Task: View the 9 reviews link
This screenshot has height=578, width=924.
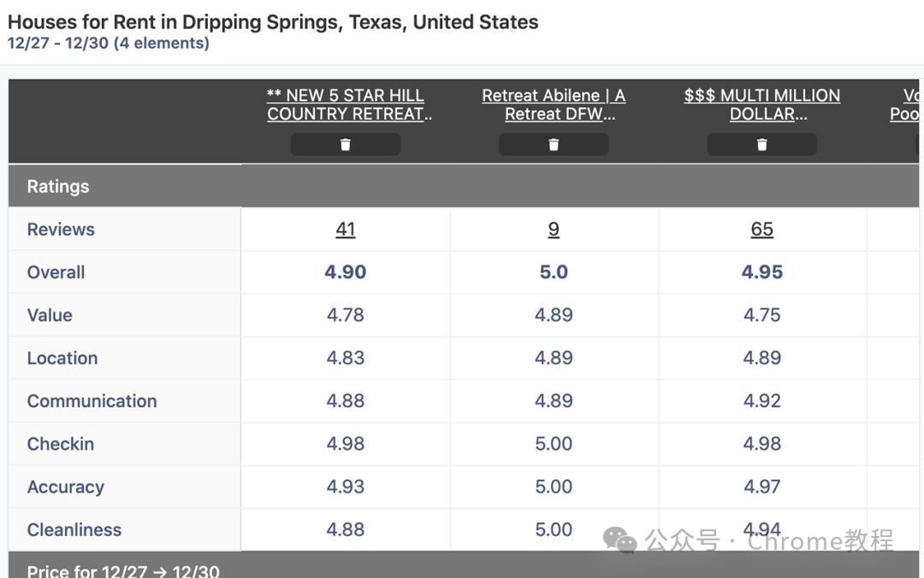Action: (554, 229)
